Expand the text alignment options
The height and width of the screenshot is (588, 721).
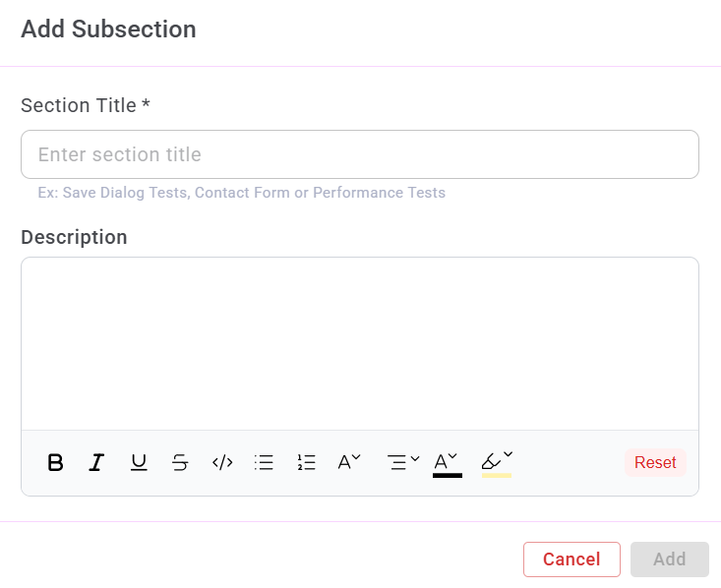403,461
